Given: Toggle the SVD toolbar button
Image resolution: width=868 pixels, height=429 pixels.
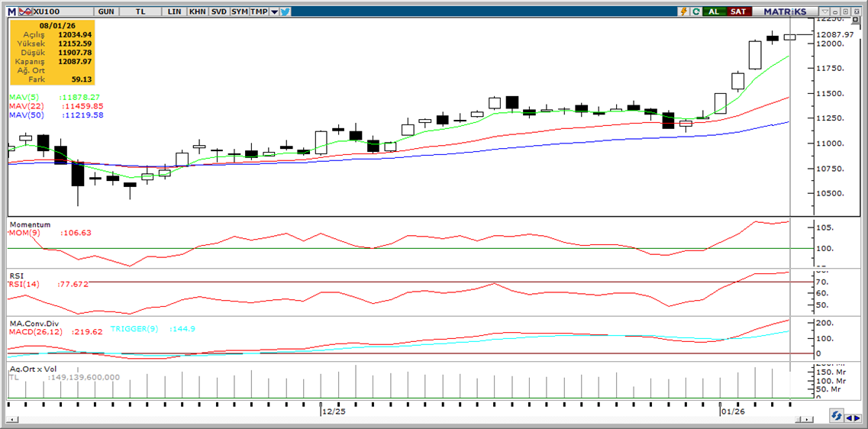Looking at the screenshot, I should pos(218,12).
